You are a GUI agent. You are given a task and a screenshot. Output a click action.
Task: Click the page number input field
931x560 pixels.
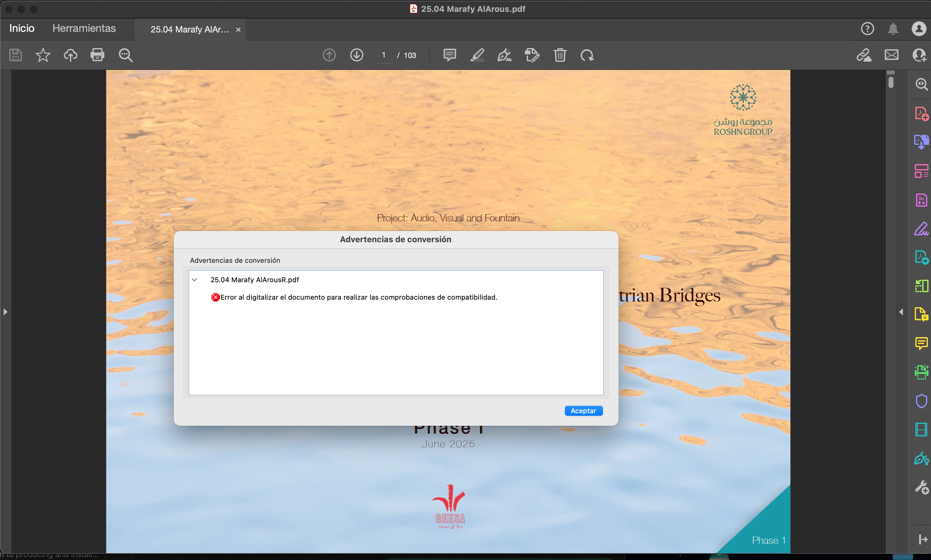tap(384, 55)
